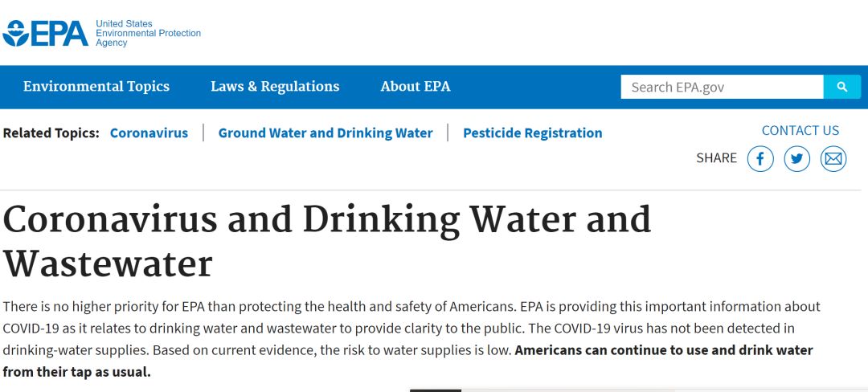Open the Laws & Regulations menu

click(275, 86)
